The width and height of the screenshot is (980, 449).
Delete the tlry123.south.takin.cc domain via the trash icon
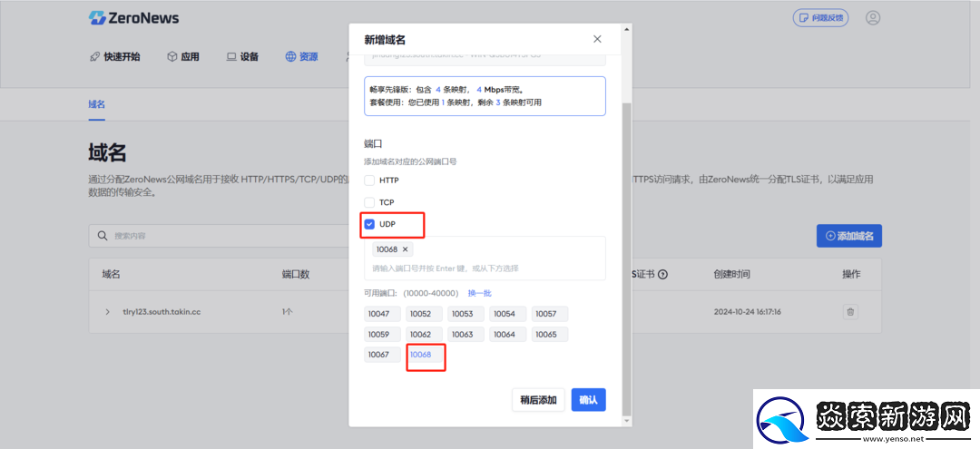click(x=850, y=312)
